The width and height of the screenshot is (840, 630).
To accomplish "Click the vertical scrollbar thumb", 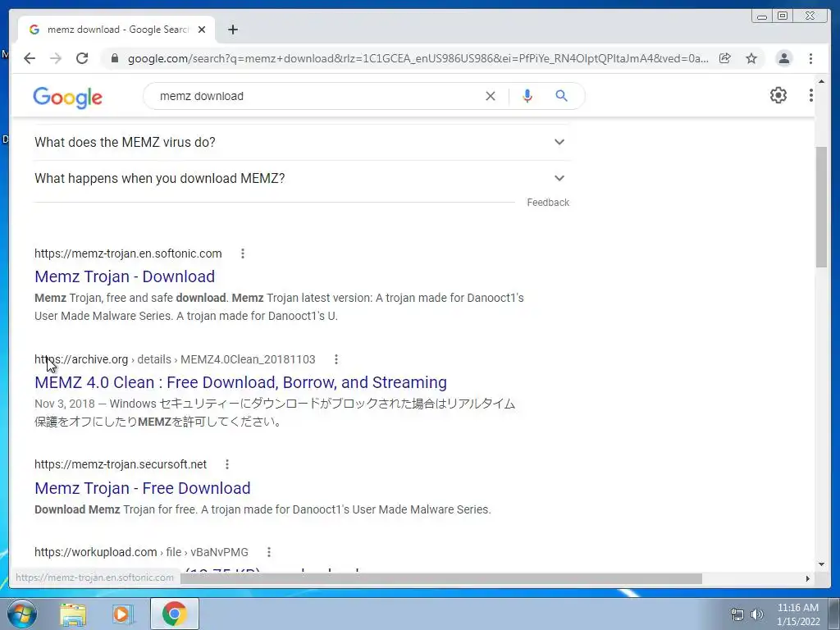I will click(822, 206).
